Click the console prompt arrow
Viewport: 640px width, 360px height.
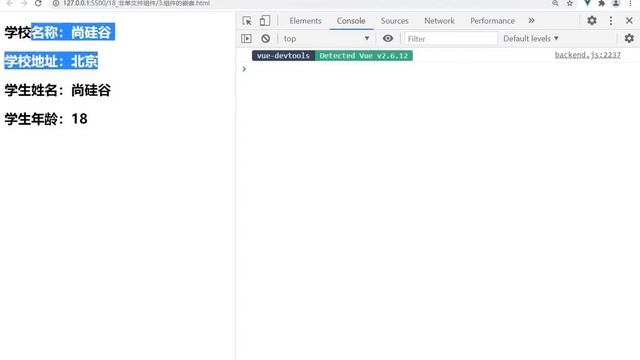244,69
